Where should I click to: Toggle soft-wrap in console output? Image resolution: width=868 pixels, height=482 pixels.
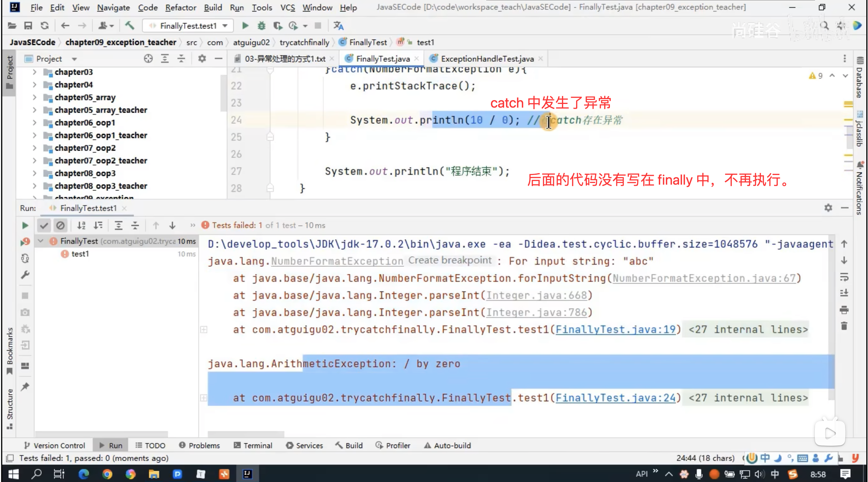[x=844, y=277]
